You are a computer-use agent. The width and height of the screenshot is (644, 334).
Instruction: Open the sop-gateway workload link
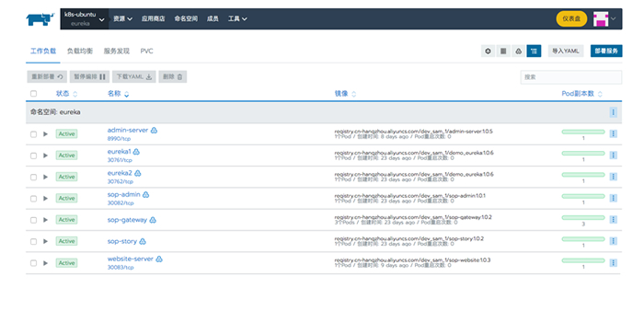click(127, 220)
